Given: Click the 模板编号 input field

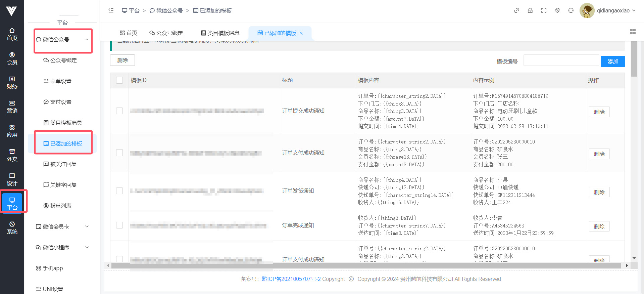Looking at the screenshot, I should tap(561, 61).
